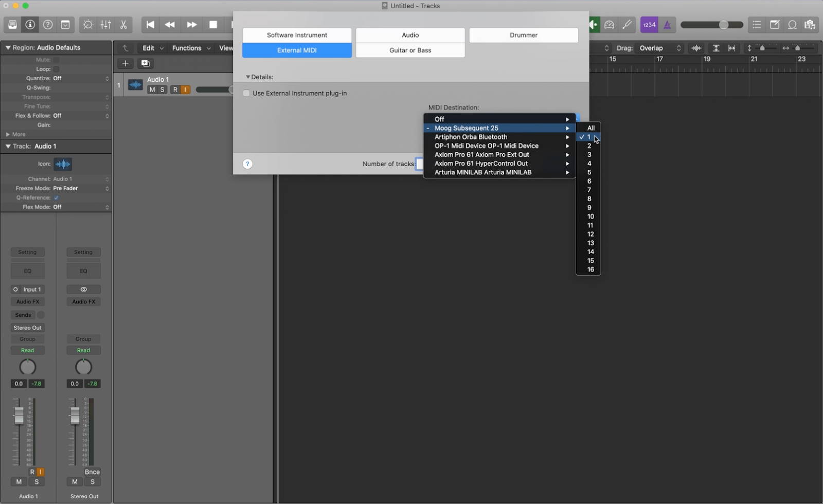Click the Stereo Out Bnce button
Image resolution: width=823 pixels, height=504 pixels.
[x=92, y=472]
